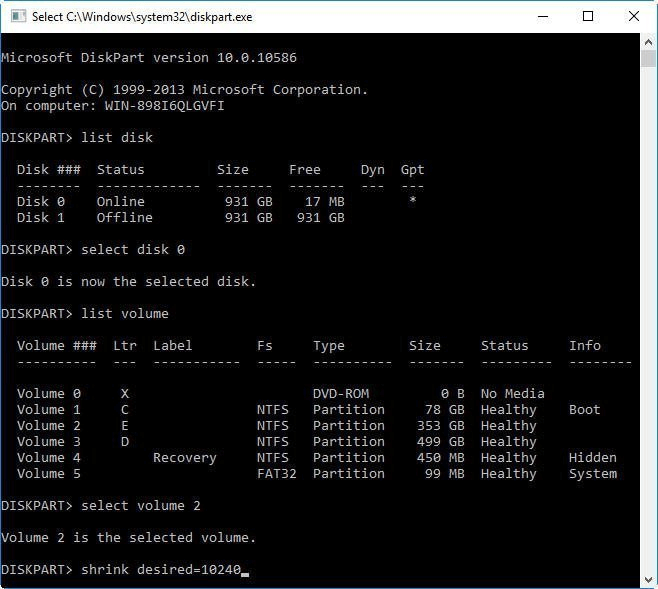Click the scrollbar down arrow
The image size is (658, 589).
coord(648,580)
